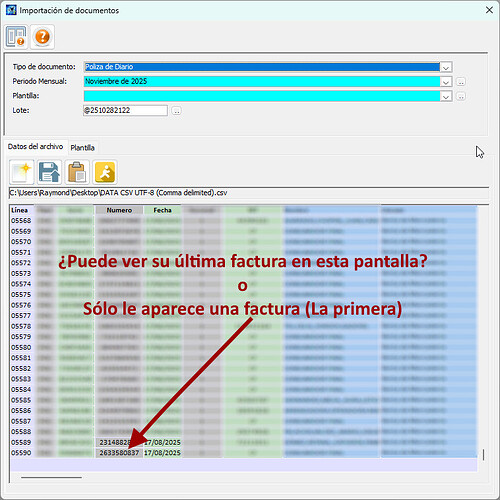Switch to the Plantilla tab
Viewport: 500px width, 500px height.
tap(82, 147)
